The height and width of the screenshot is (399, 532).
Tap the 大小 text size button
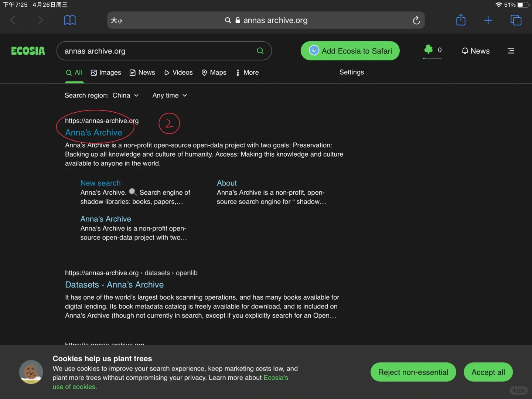click(117, 20)
